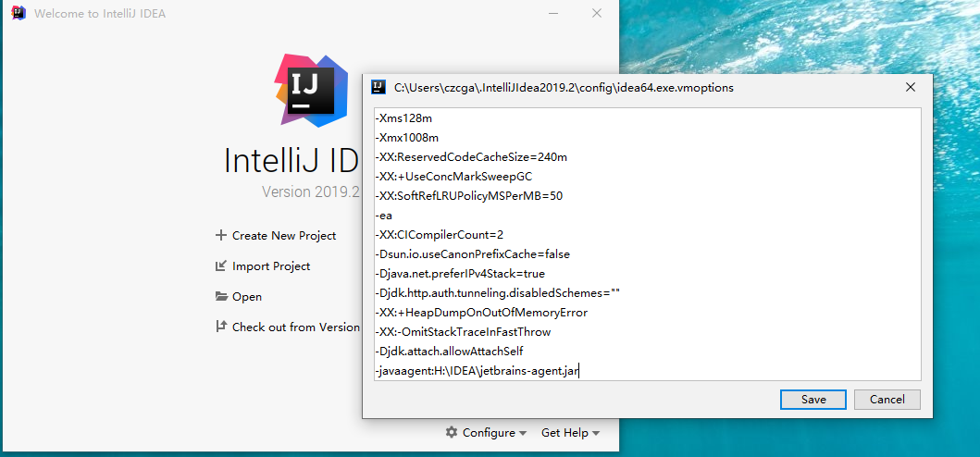Click the -Xms128m line in the editor
Viewport: 980px width, 457px height.
403,118
